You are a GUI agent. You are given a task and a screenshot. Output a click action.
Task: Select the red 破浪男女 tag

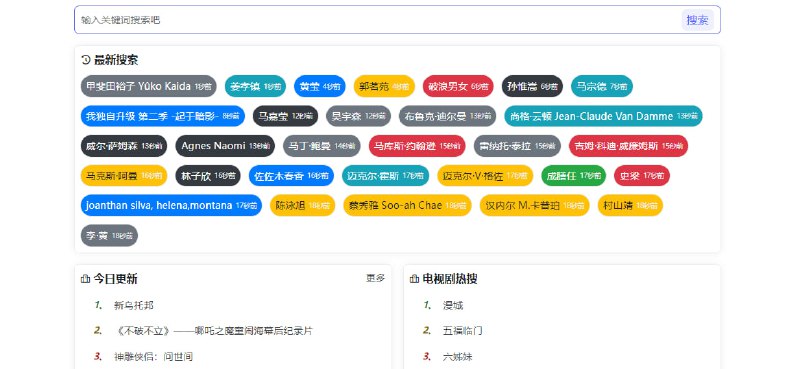pos(458,86)
